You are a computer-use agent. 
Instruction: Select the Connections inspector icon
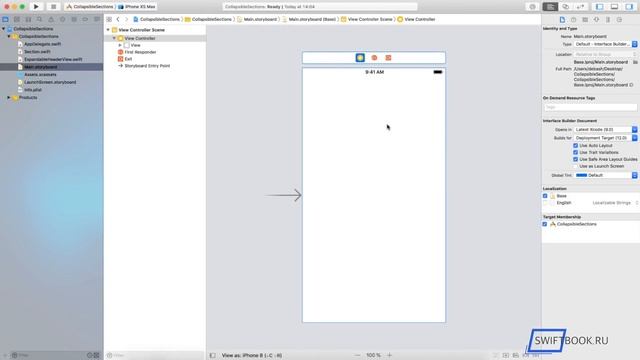[x=619, y=20]
